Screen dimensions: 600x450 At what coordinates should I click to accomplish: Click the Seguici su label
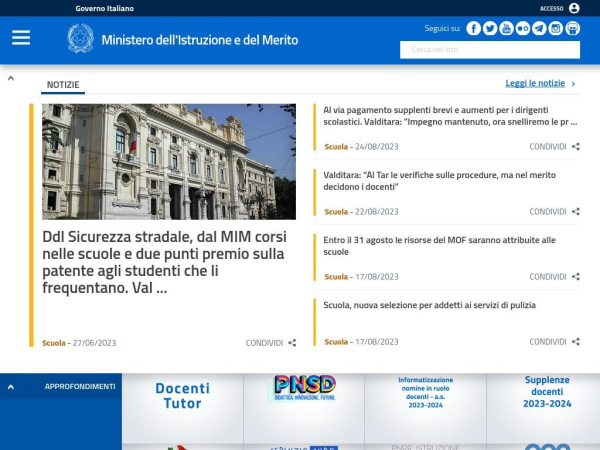pos(442,28)
